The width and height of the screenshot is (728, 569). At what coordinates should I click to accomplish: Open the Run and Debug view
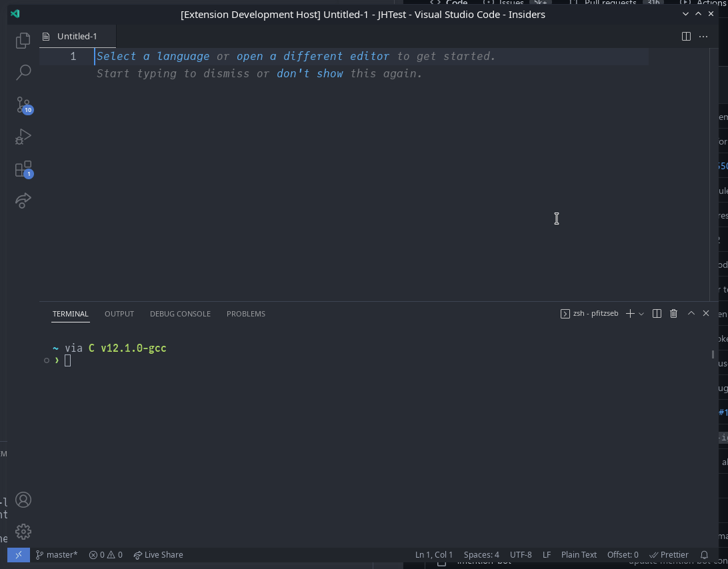click(x=23, y=136)
